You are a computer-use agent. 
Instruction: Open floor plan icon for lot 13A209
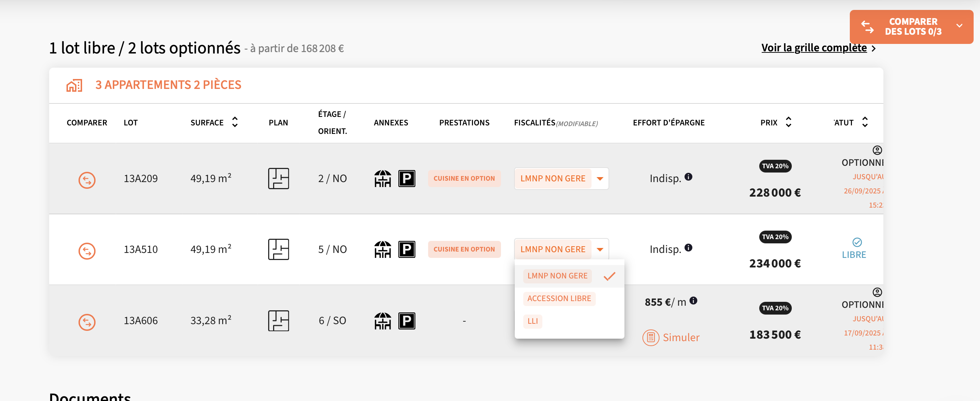pos(278,178)
